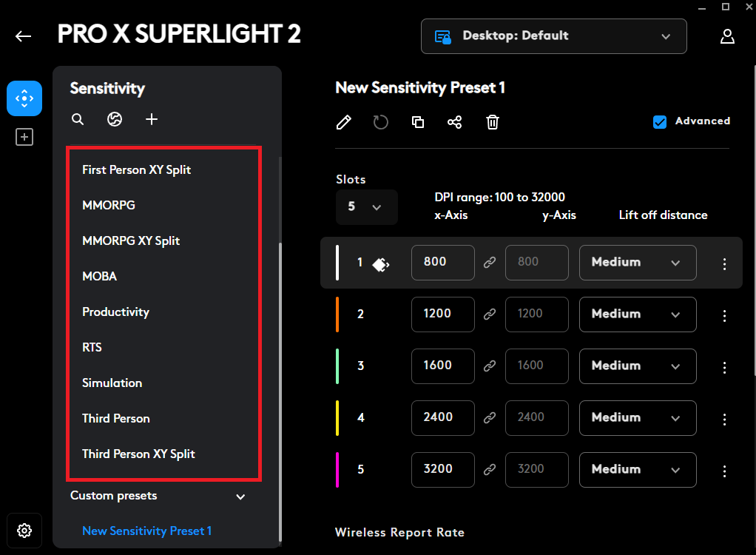
Task: Uncheck the Advanced checkbox
Action: [660, 122]
